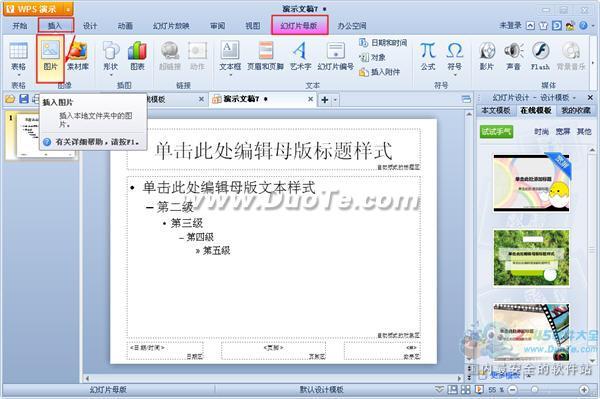Open the WPS 演示 application menu arrow

pyautogui.click(x=68, y=9)
